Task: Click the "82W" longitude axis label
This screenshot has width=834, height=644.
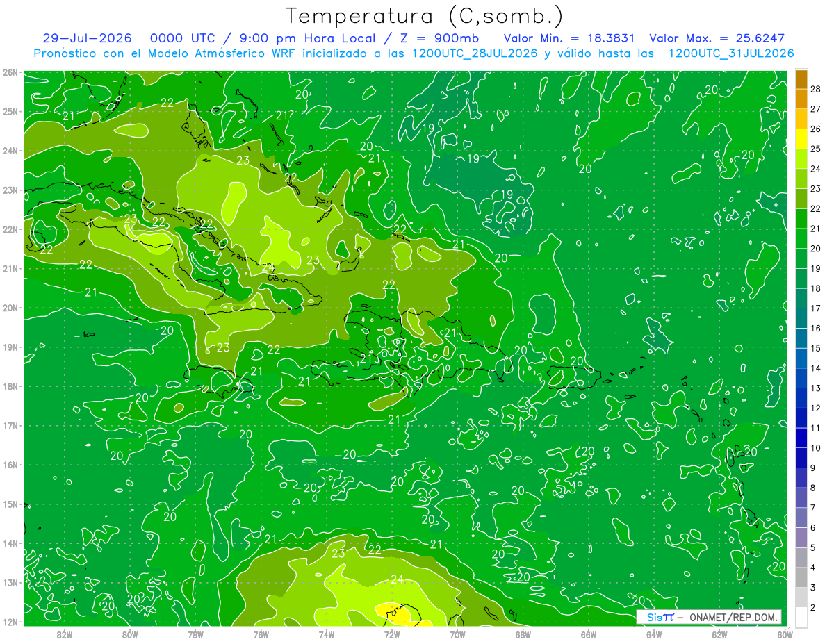Action: (65, 634)
